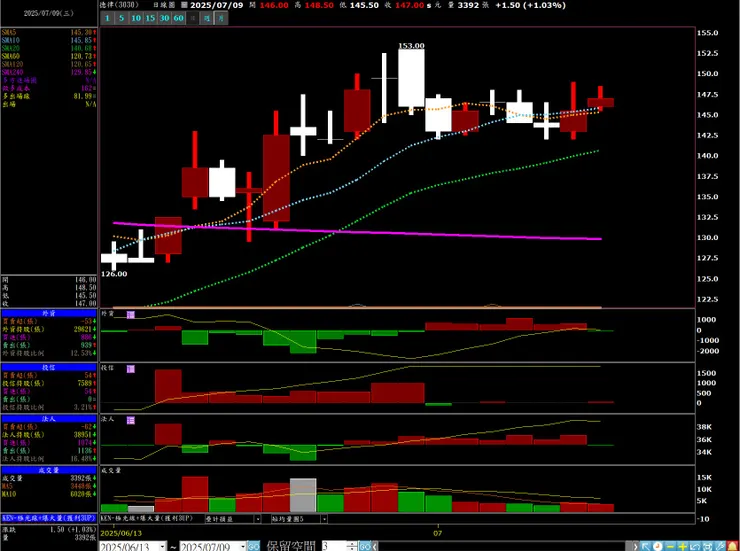
Task: Click left arrow of horizontal scrollbar
Action: pyautogui.click(x=375, y=547)
